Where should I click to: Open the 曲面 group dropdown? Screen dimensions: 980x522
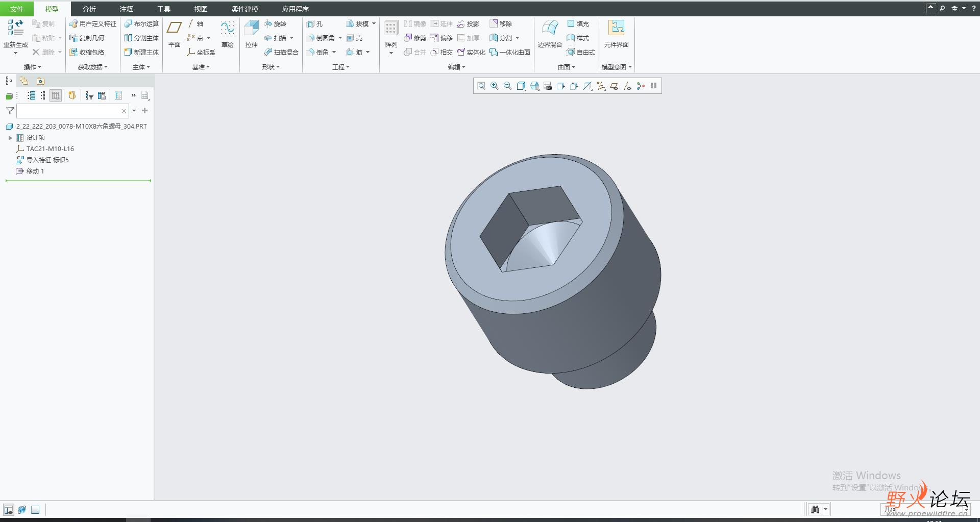[566, 67]
